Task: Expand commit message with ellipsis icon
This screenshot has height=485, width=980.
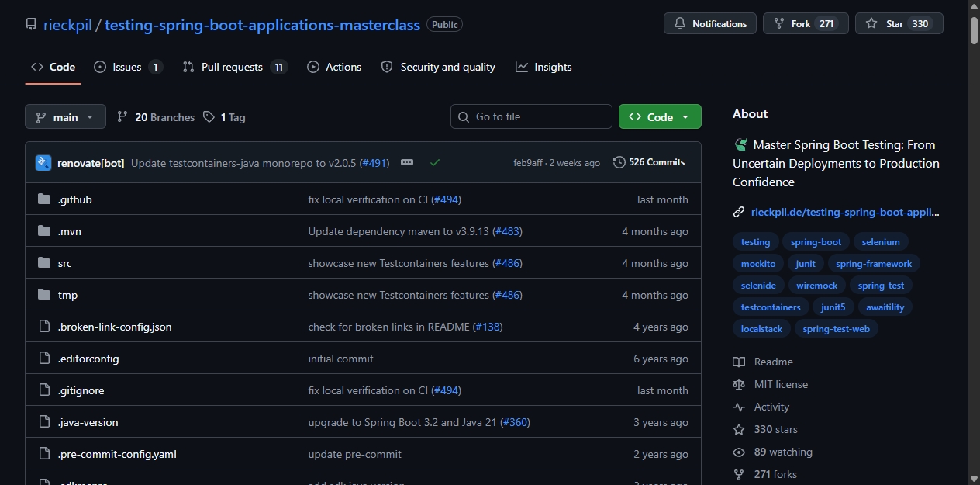Action: [x=407, y=163]
